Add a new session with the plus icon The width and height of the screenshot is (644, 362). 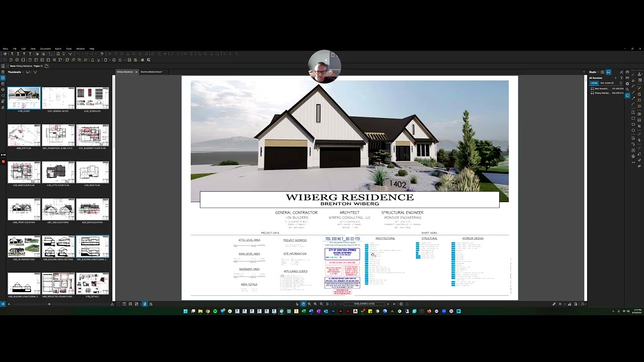pos(615,78)
